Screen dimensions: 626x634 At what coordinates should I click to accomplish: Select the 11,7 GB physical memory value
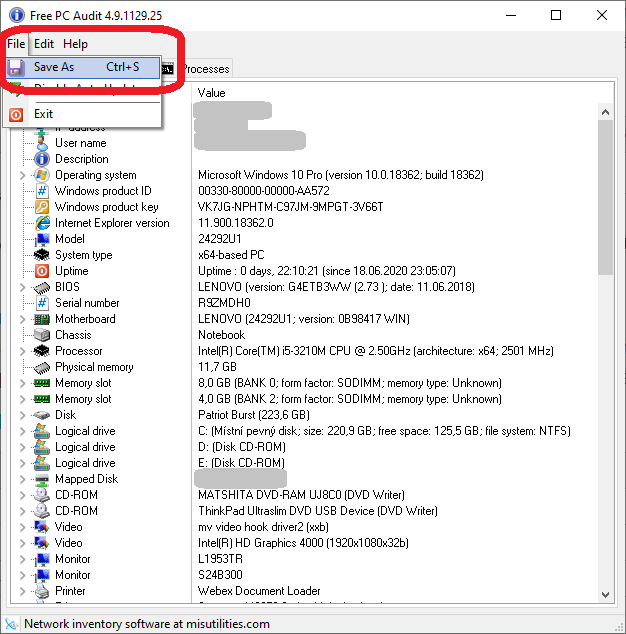click(217, 367)
